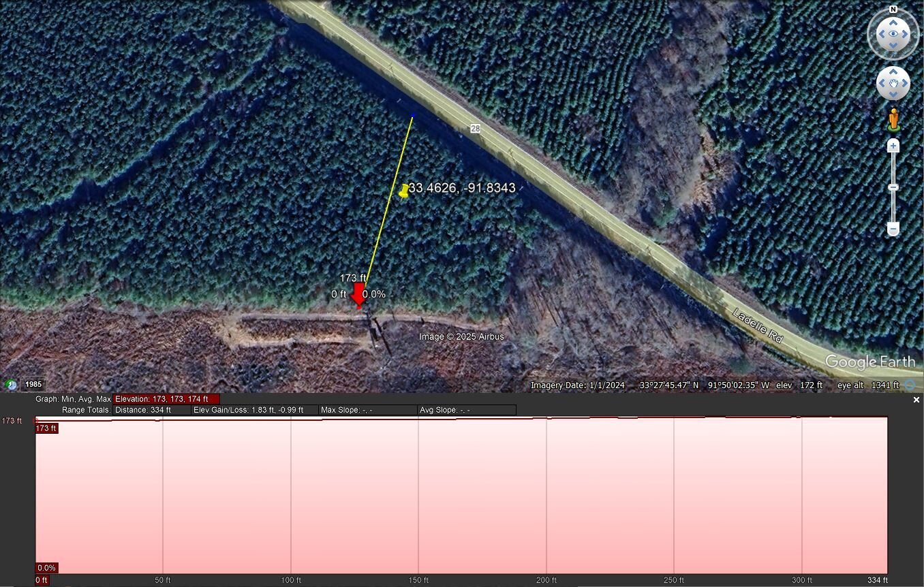Screen dimensions: 924x587
Task: Click the Avg Slope readout
Action: coord(467,410)
